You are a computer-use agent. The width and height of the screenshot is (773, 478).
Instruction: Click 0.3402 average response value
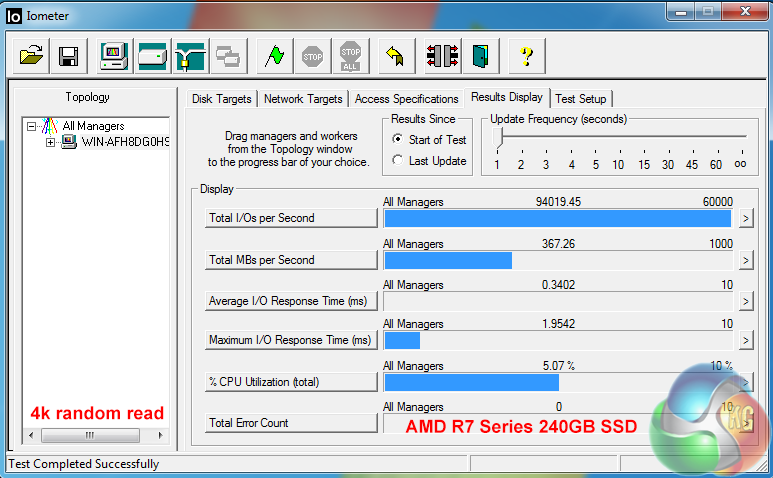558,285
